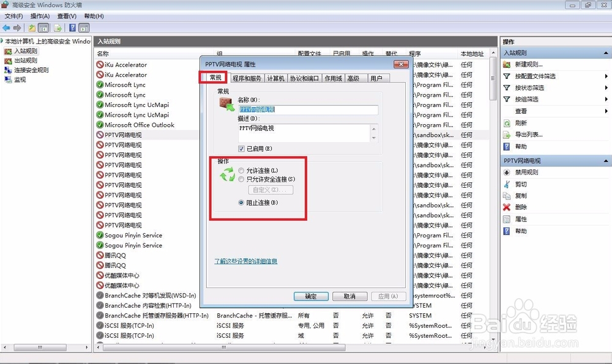Click the Customize (自定义) button

click(271, 190)
